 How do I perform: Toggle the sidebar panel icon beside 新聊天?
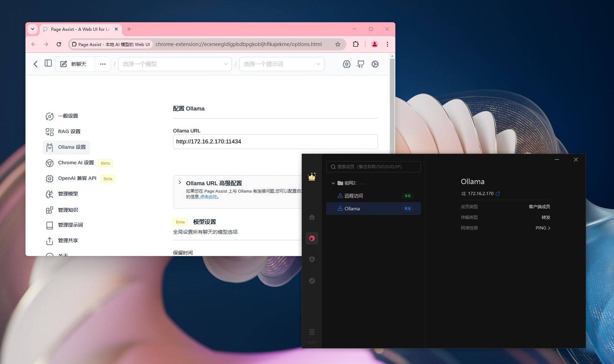click(x=48, y=64)
